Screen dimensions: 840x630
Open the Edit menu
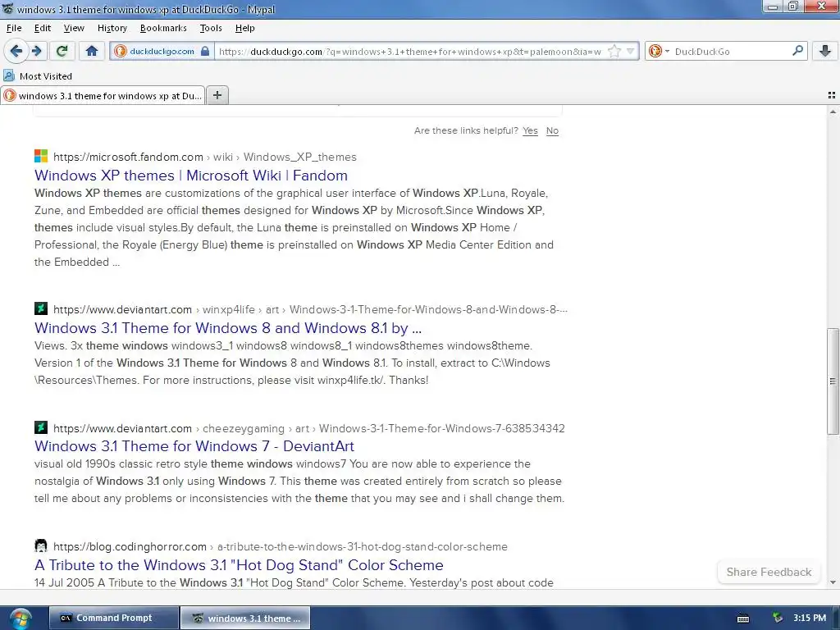coord(43,28)
